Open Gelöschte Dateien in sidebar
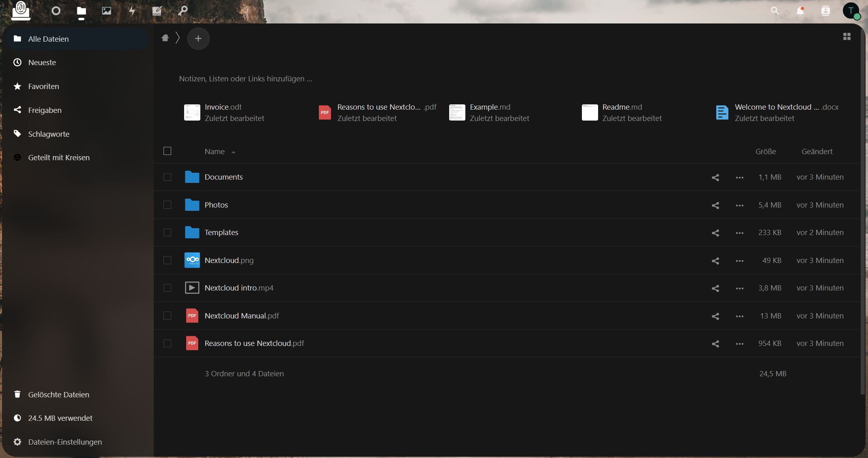Image resolution: width=868 pixels, height=458 pixels. click(x=59, y=394)
